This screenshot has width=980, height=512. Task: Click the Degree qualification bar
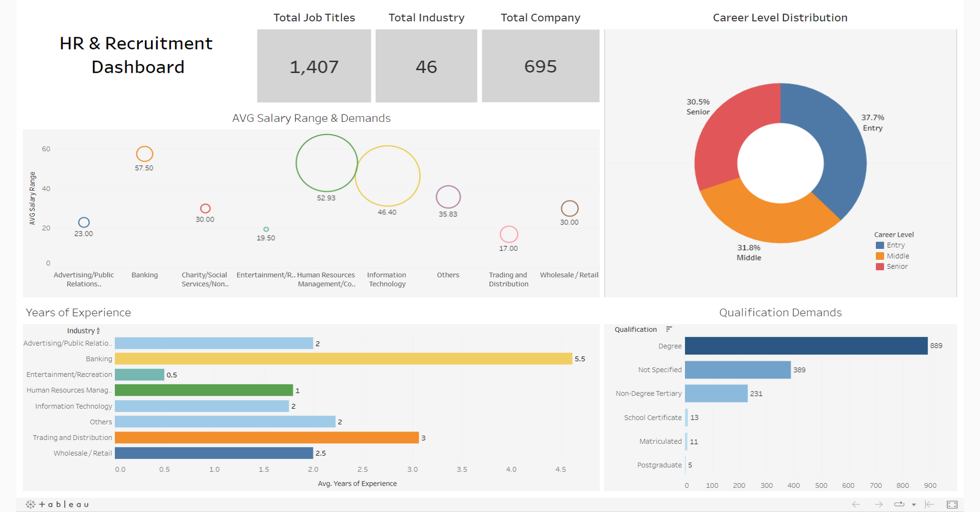(806, 346)
